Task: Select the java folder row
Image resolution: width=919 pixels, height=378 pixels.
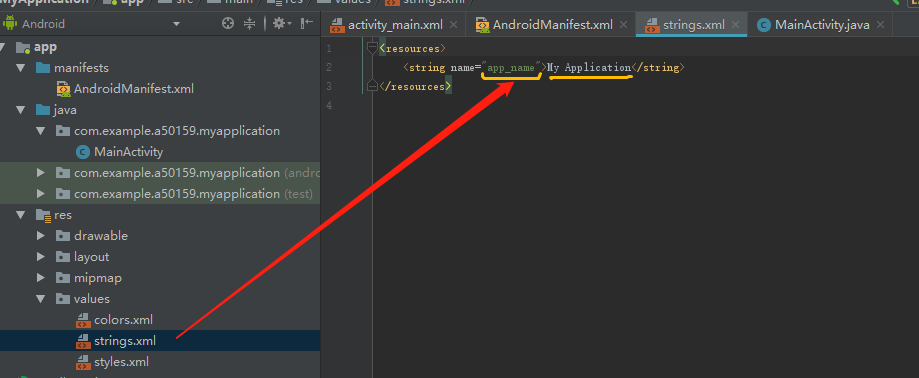Action: [x=160, y=110]
